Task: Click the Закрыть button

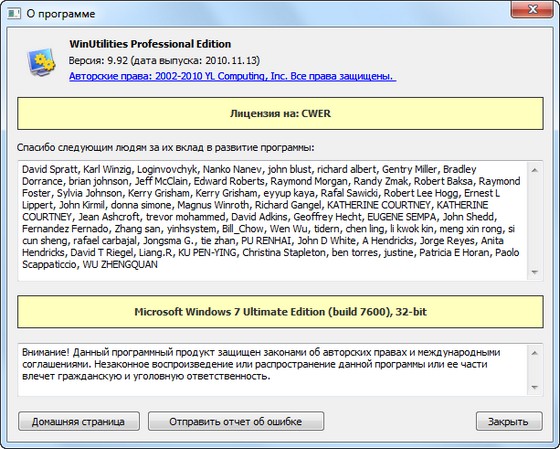Action: pyautogui.click(x=509, y=421)
